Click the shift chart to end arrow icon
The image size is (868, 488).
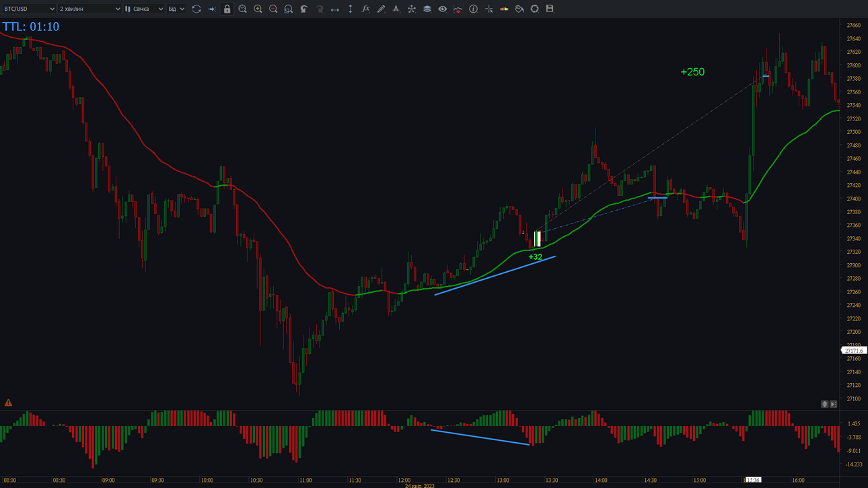tap(212, 9)
